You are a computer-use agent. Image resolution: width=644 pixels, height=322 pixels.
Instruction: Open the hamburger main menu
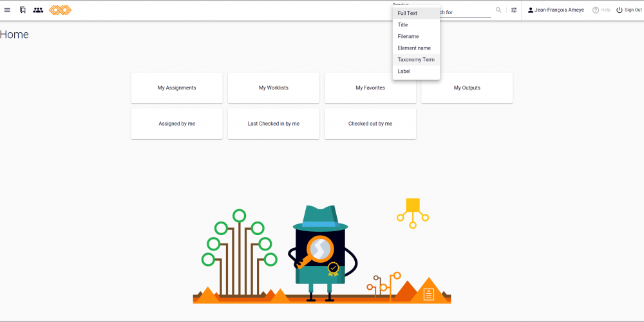[x=7, y=10]
